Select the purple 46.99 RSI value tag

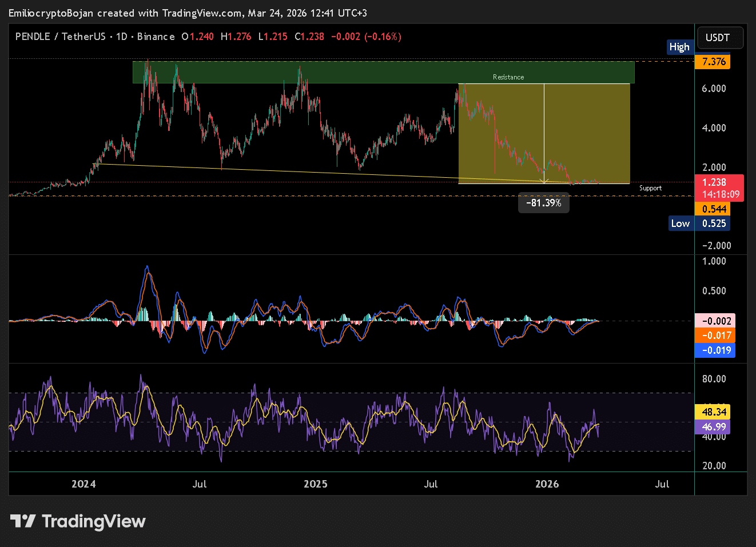point(714,427)
